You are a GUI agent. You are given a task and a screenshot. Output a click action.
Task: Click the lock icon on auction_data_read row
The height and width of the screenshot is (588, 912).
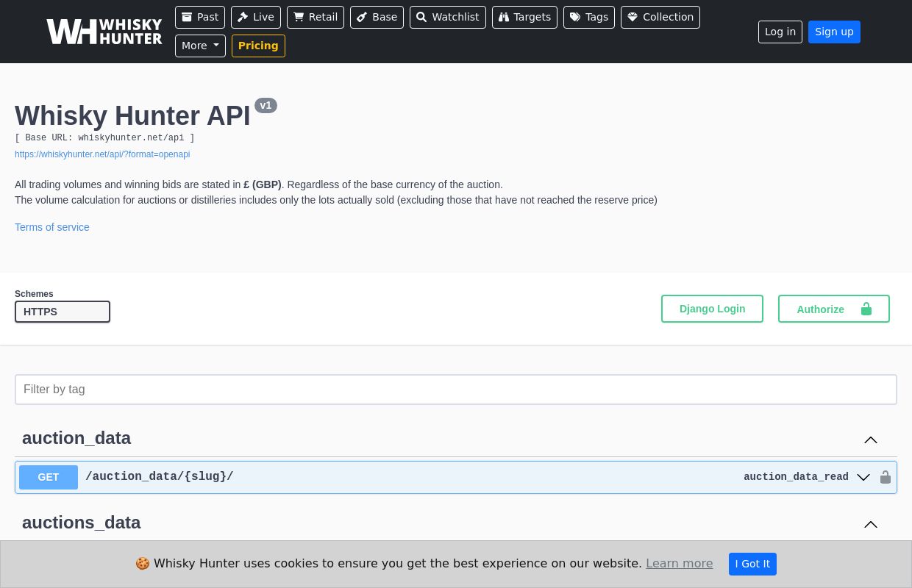coord(886,477)
